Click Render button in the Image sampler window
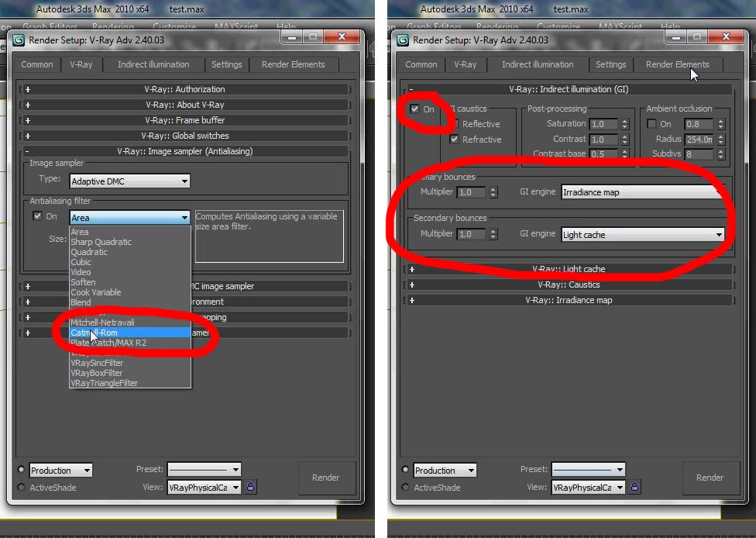 point(326,478)
